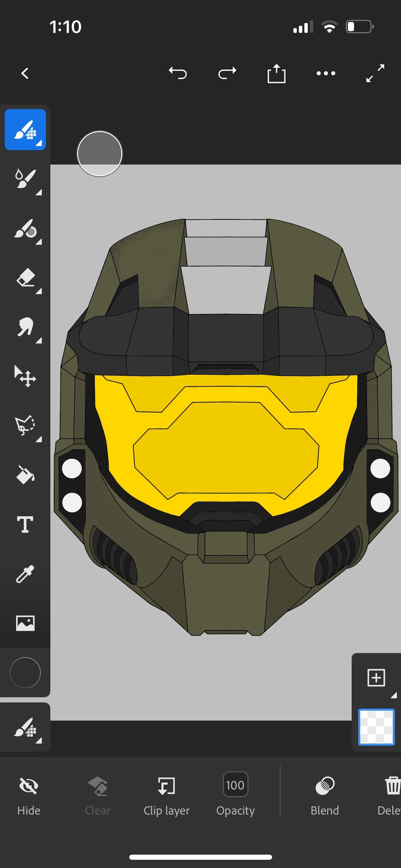The image size is (401, 868).
Task: Select the paint bucket fill tool
Action: 25,475
